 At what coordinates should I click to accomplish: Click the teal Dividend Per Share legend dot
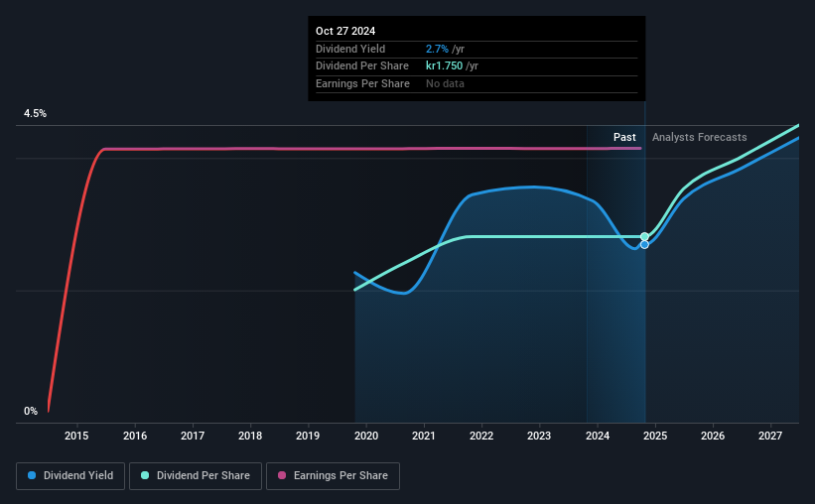(x=145, y=475)
